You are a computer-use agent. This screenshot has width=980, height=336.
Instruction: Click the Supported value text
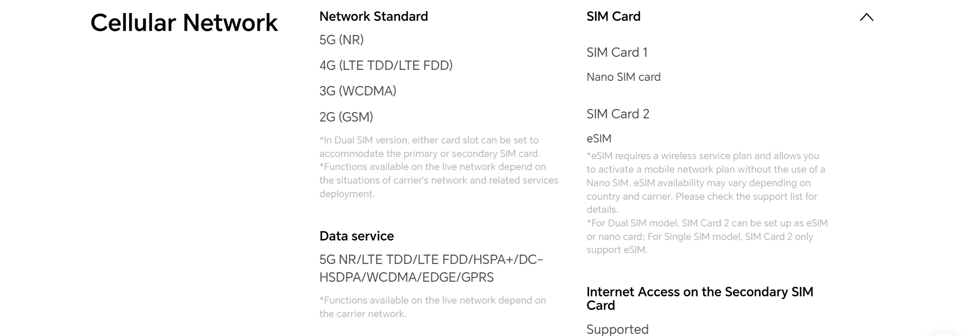617,329
